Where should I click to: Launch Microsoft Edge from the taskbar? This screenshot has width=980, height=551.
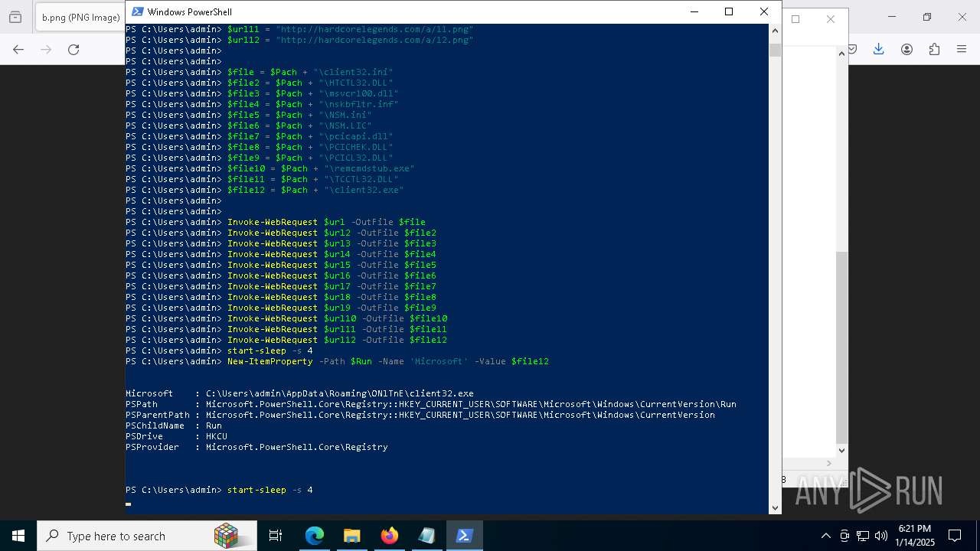[x=315, y=536]
